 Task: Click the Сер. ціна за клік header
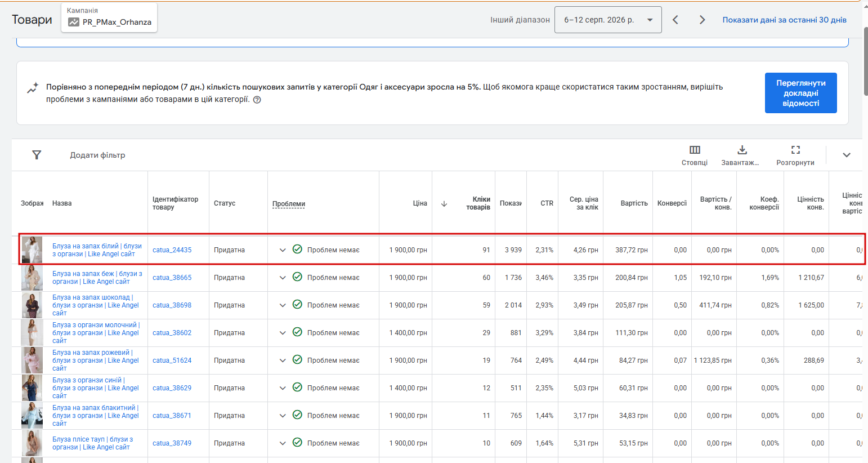(584, 203)
